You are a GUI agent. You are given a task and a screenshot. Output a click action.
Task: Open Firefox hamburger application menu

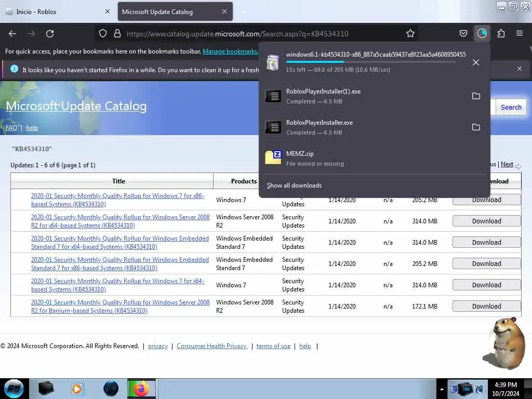pos(520,33)
